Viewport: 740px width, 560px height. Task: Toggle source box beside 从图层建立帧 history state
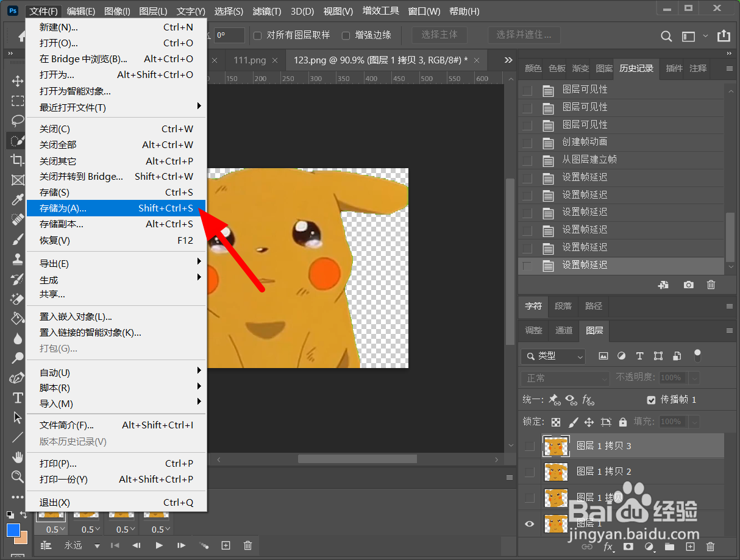coord(527,160)
